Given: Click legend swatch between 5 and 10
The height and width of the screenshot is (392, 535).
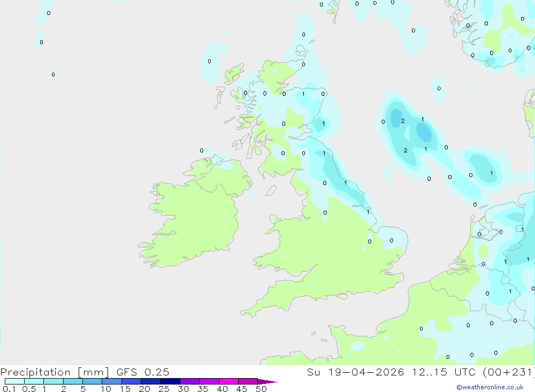Looking at the screenshot, I should 92,381.
